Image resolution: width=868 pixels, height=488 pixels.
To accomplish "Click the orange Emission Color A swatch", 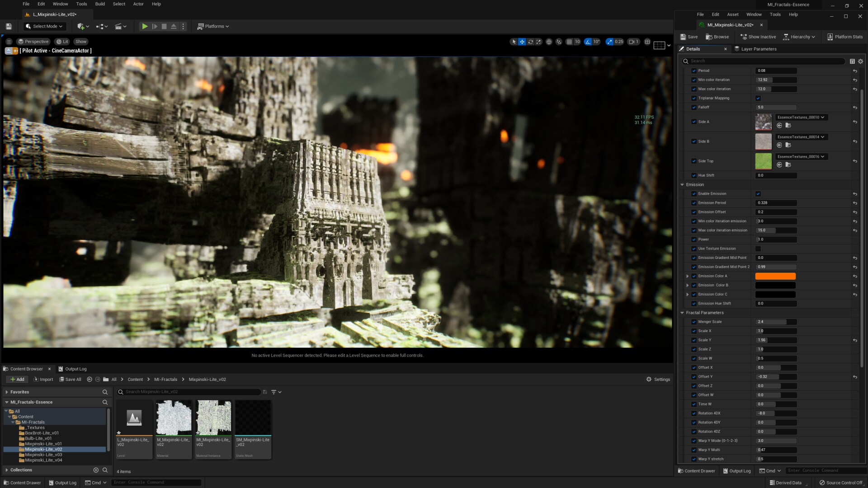I will [x=775, y=276].
